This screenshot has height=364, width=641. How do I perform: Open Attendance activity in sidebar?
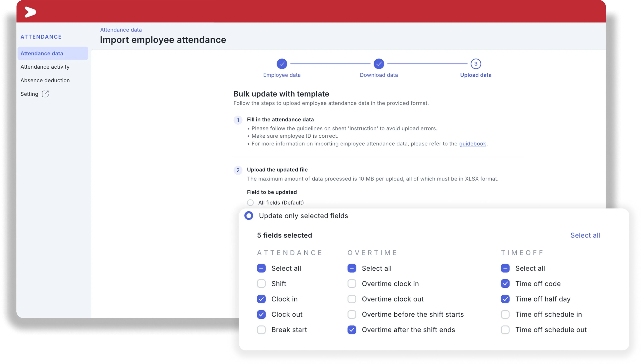(x=45, y=67)
